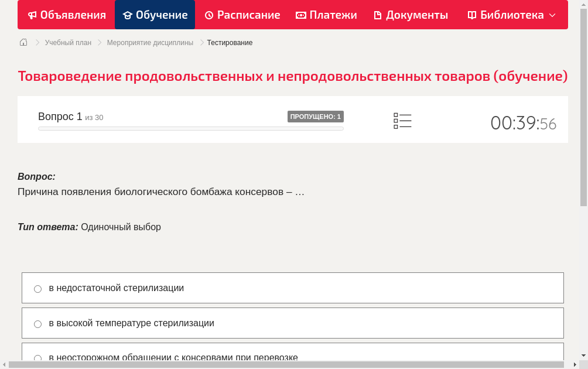Switch to the Обучение section
The height and width of the screenshot is (369, 588).
[x=155, y=15]
